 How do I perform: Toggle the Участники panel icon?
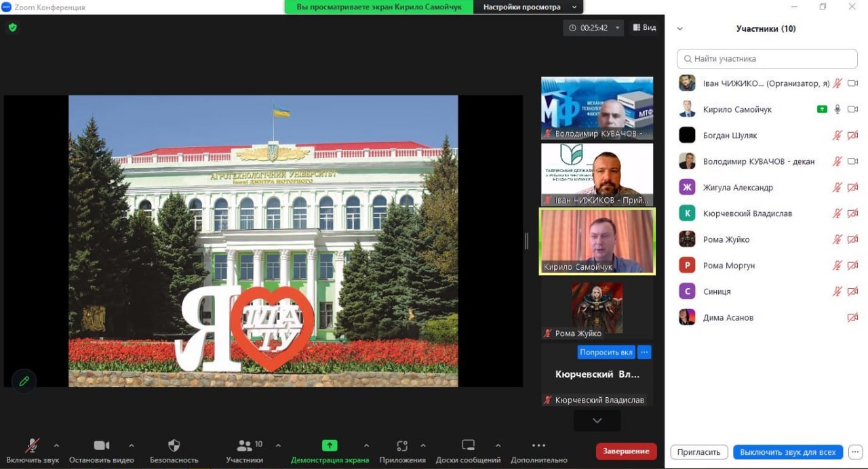[x=244, y=445]
